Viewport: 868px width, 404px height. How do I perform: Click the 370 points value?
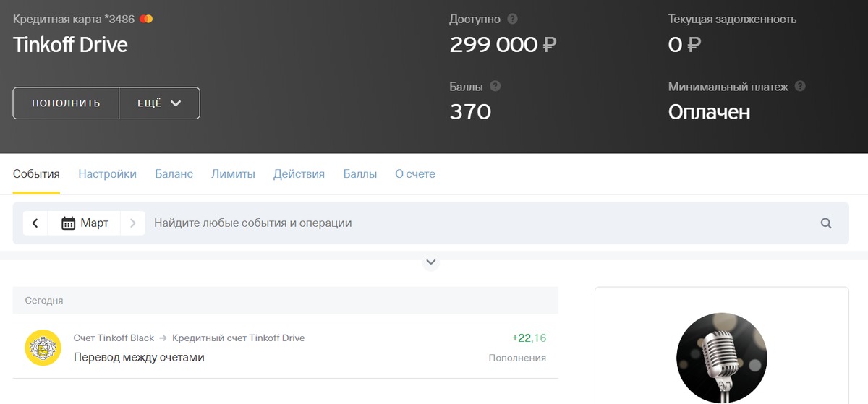[470, 112]
